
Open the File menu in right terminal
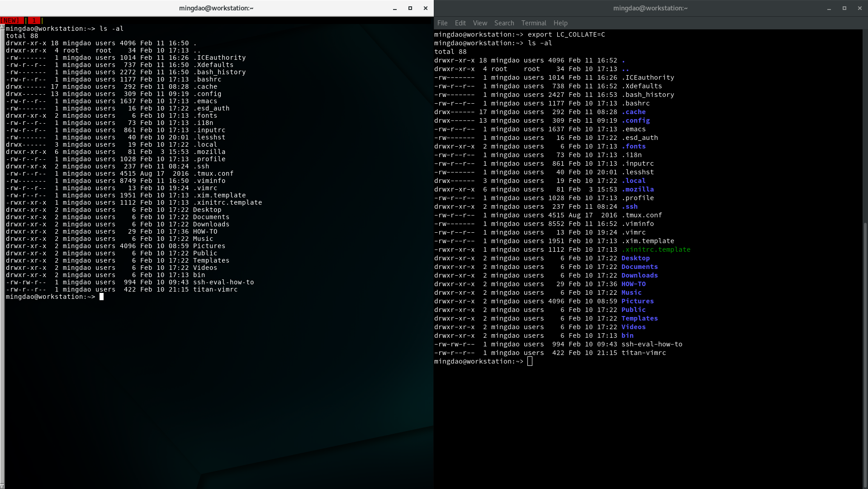pos(442,23)
